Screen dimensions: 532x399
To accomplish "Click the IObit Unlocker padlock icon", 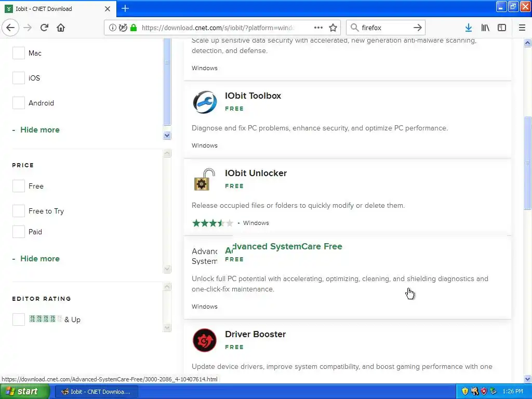I will pos(205,179).
